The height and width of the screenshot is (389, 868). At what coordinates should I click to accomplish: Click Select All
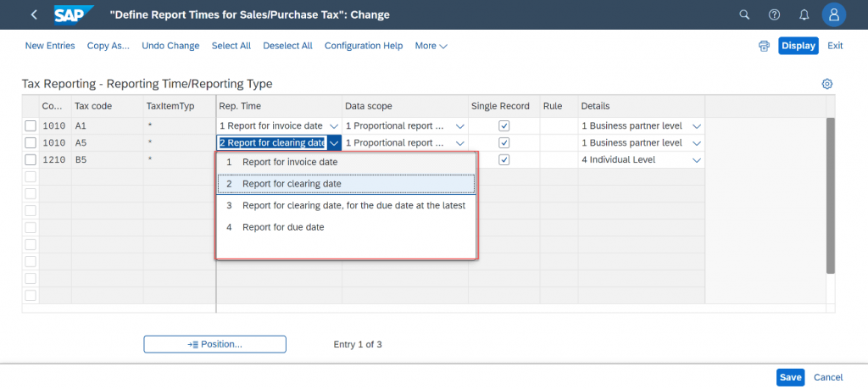pyautogui.click(x=231, y=46)
